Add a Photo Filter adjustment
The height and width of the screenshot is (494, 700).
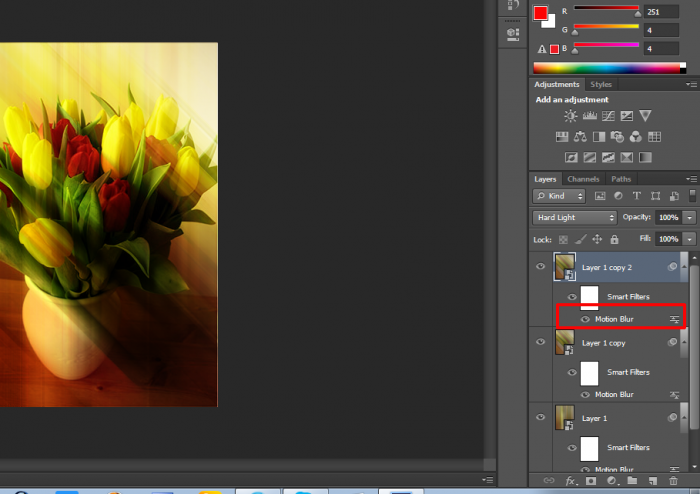tap(617, 137)
